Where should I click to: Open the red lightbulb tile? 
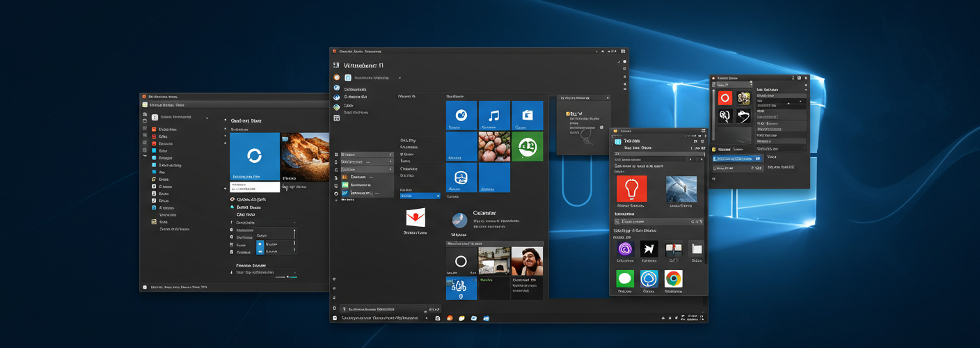[631, 189]
